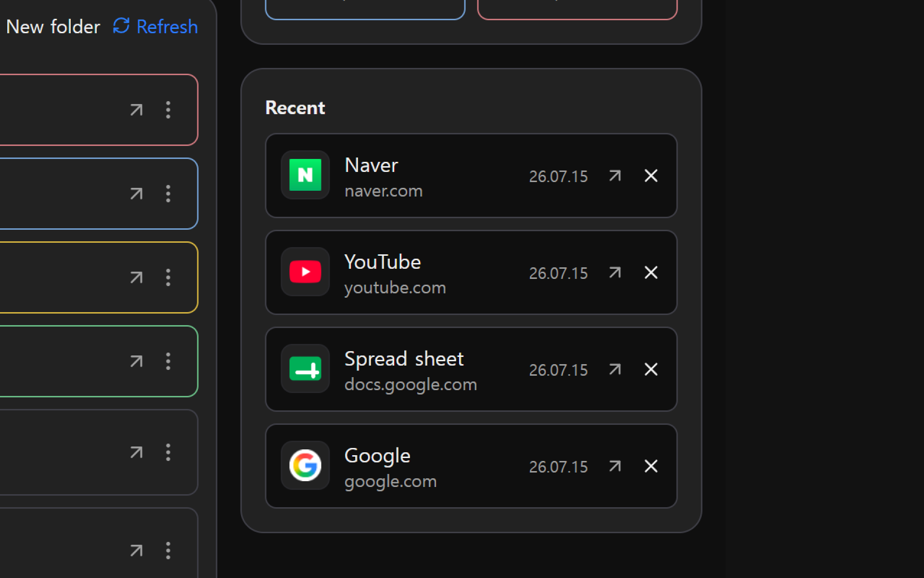The height and width of the screenshot is (578, 924).
Task: Remove Naver from the Recent list
Action: click(651, 176)
